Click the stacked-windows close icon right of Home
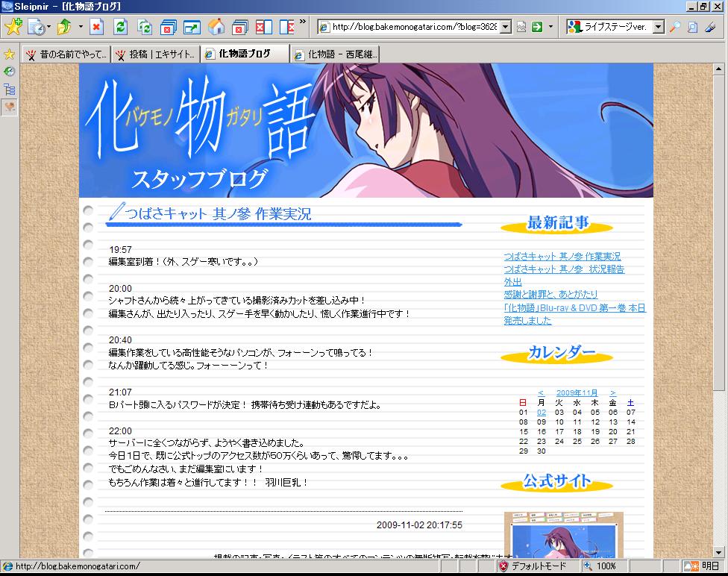The height and width of the screenshot is (576, 728). tap(239, 27)
